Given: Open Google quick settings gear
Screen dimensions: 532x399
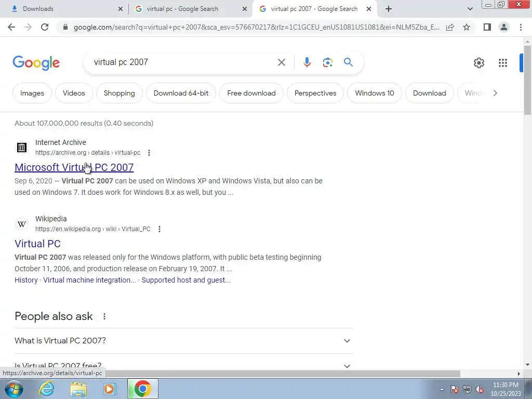Looking at the screenshot, I should coord(478,63).
